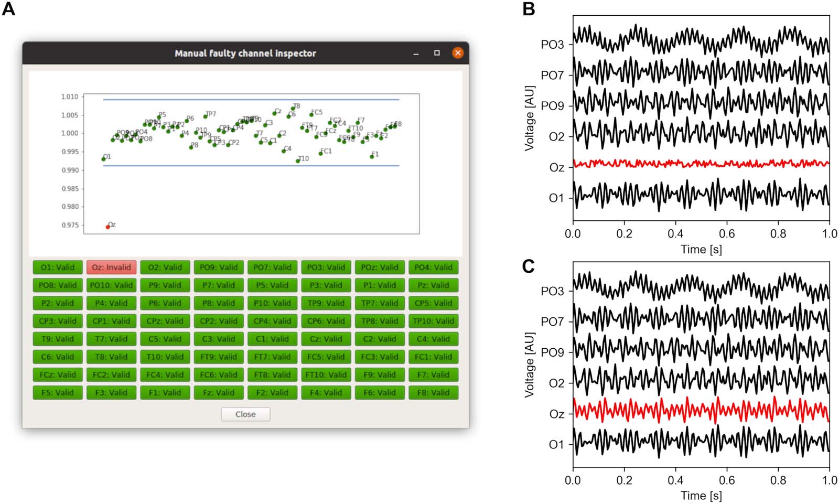Click the T8: Valid button
Viewport: 839px width, 504px height.
pos(111,357)
